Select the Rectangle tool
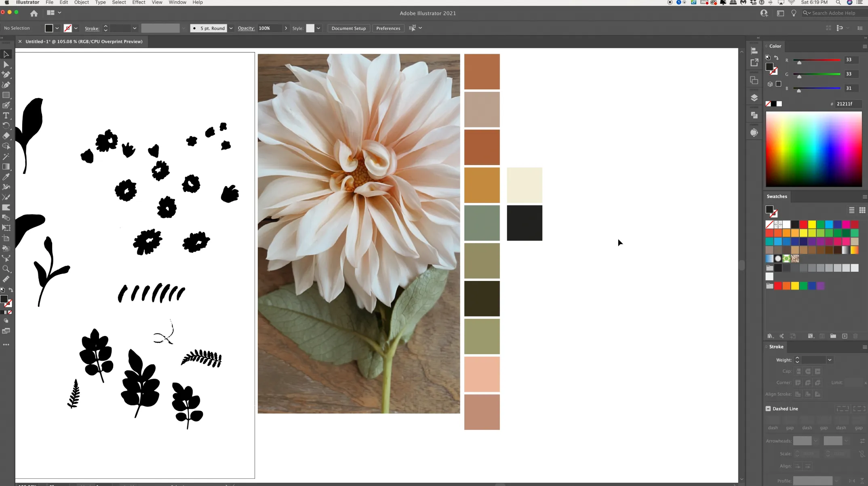This screenshot has width=868, height=486. [6, 95]
